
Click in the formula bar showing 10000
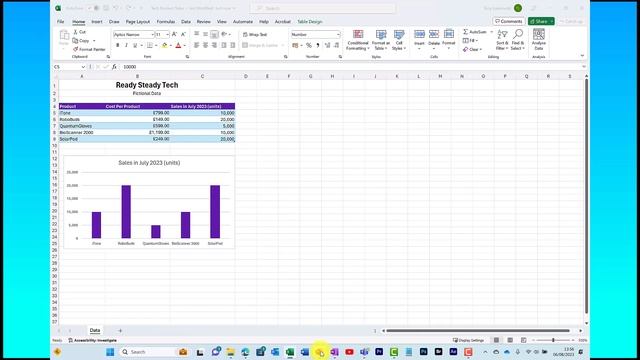coord(351,67)
